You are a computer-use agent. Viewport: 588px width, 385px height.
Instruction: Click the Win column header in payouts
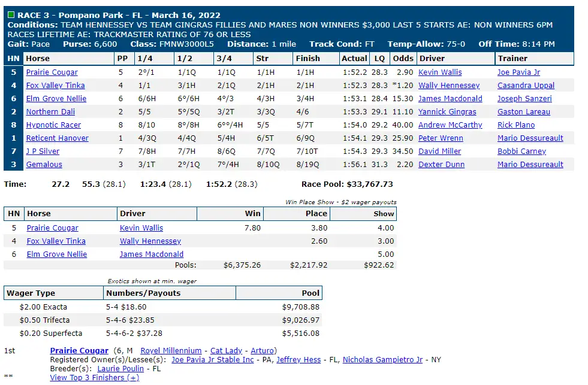(230, 214)
